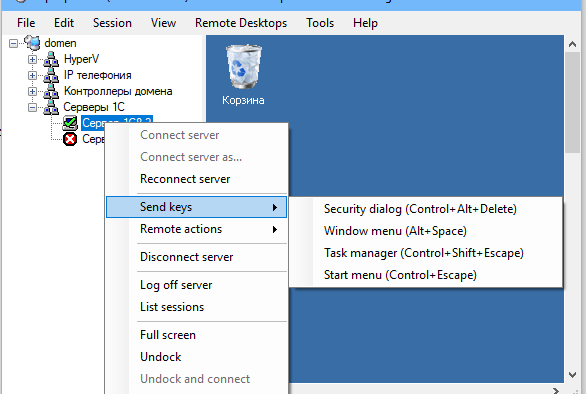586x394 pixels.
Task: Click the vertical scrollbar thumb
Action: 572,102
